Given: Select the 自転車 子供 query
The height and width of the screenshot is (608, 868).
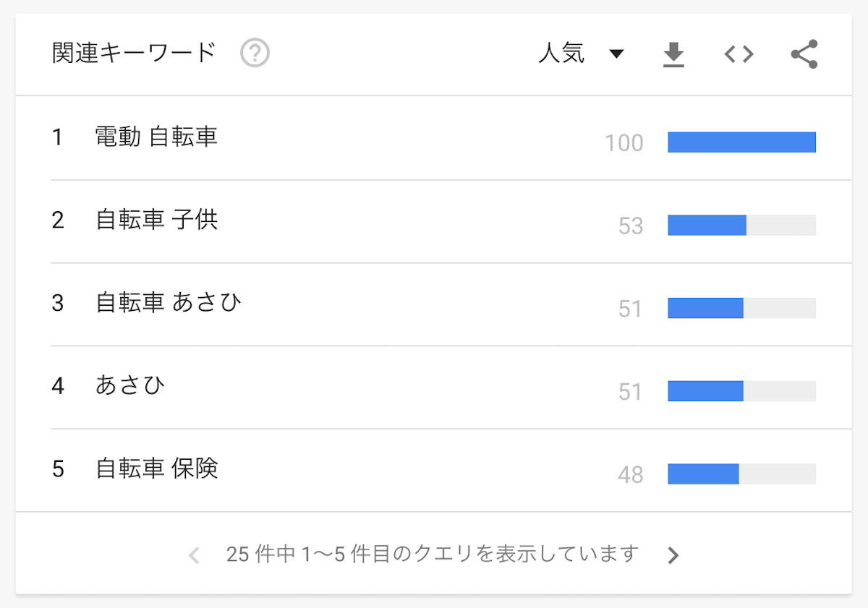Looking at the screenshot, I should [156, 220].
